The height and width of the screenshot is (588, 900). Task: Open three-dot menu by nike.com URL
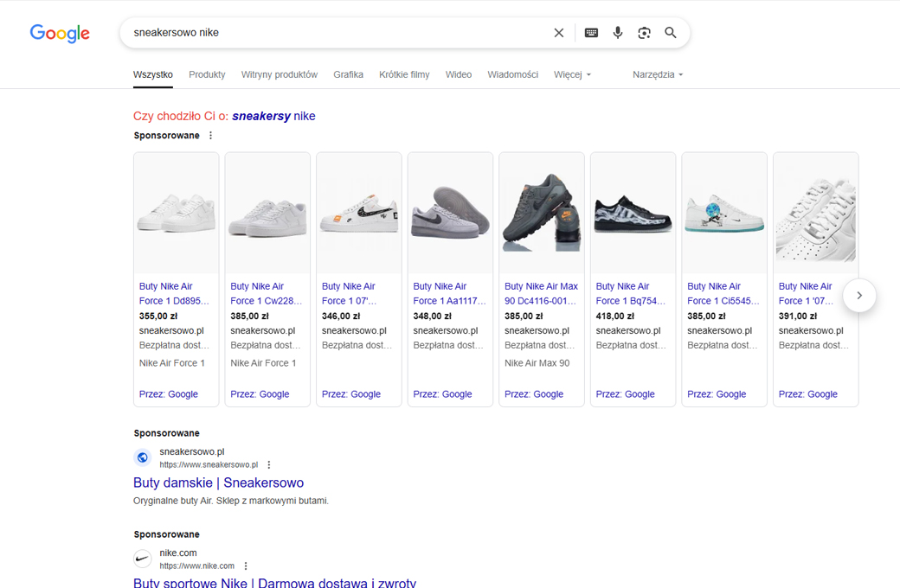pos(246,566)
